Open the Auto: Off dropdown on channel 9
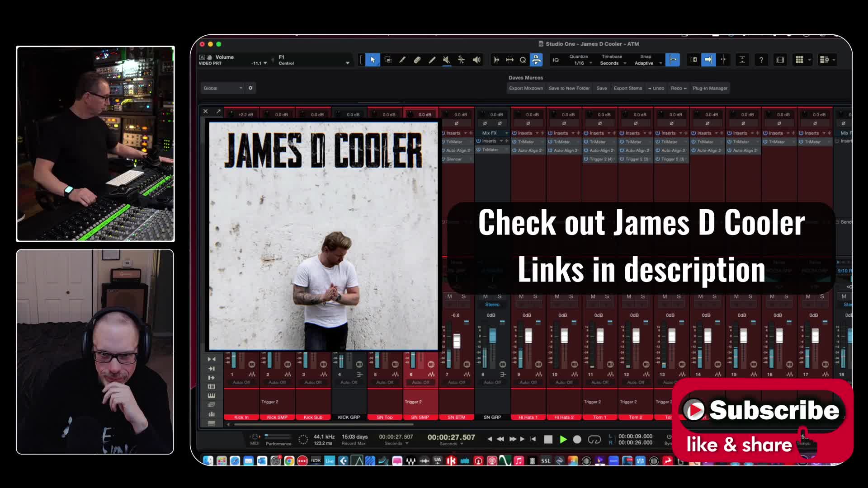868x488 pixels. click(x=528, y=383)
